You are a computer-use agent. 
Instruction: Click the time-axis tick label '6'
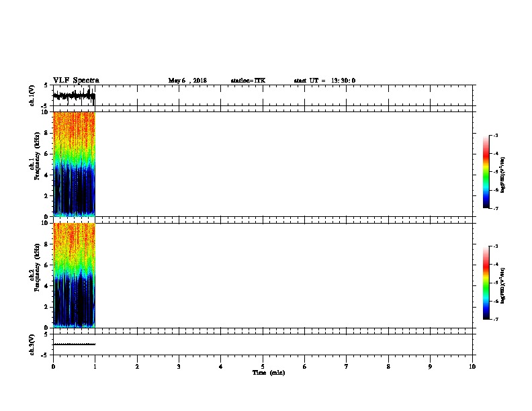305,366
